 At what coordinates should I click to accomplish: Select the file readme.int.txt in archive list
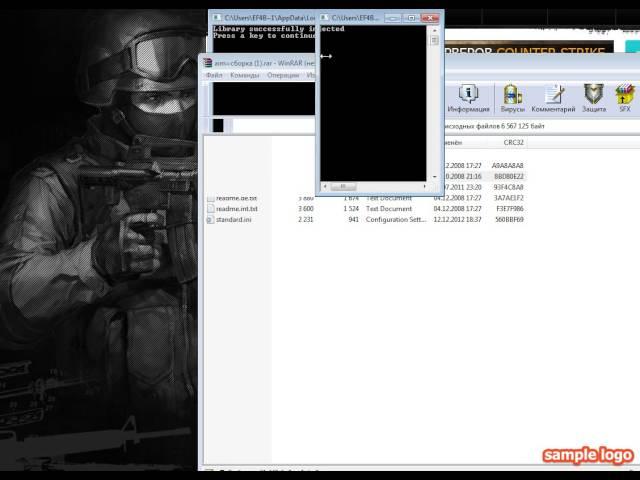click(x=237, y=209)
